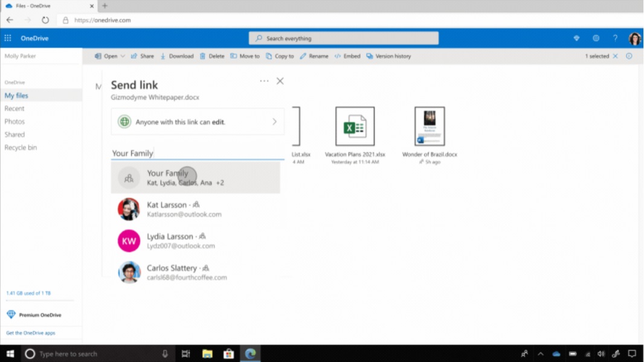Image resolution: width=644 pixels, height=362 pixels.
Task: Open the account profile picture
Action: (634, 39)
